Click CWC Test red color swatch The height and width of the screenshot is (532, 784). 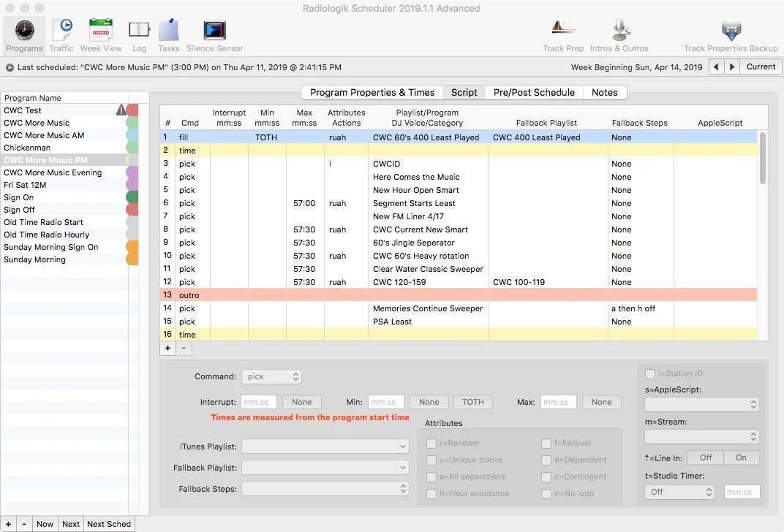coord(132,110)
